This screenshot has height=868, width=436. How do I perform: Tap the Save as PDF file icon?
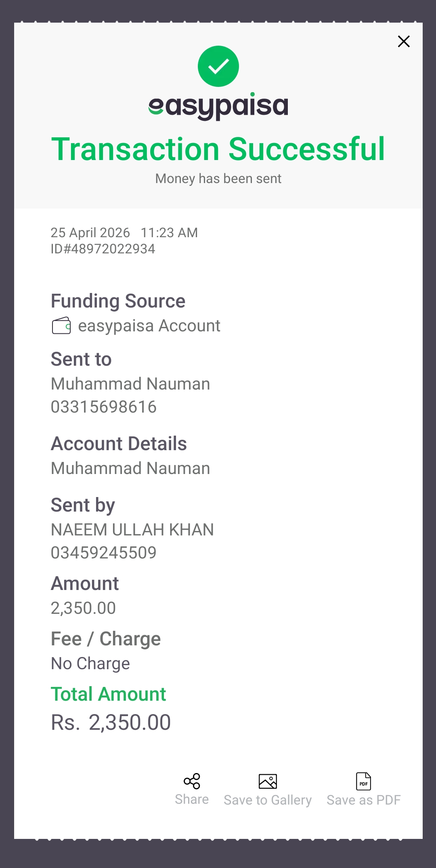click(363, 781)
